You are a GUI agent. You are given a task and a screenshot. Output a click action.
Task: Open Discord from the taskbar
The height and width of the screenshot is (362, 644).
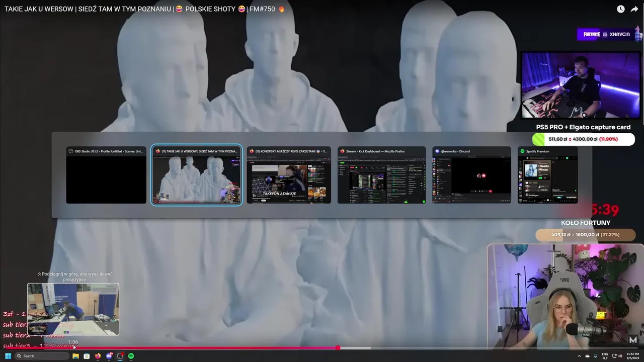click(109, 356)
